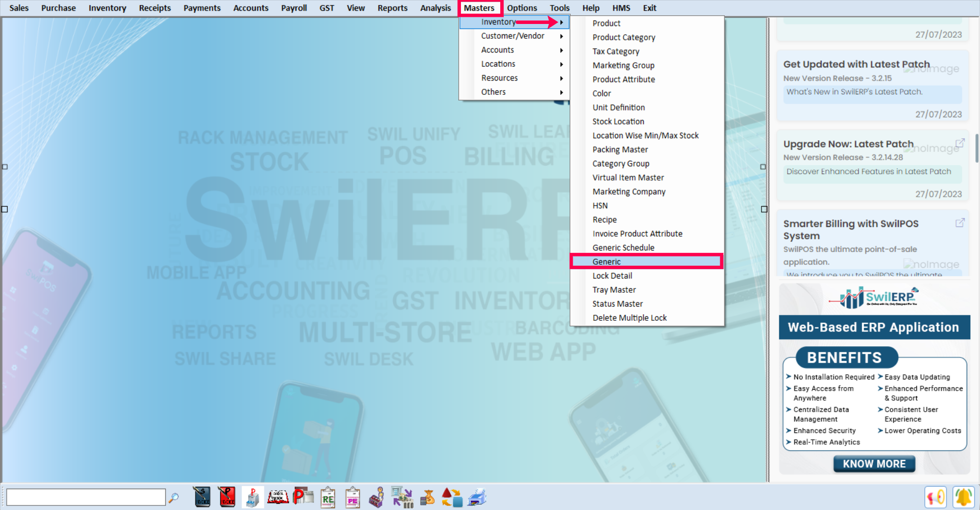The image size is (980, 510).
Task: Click the magnifier search icon in bottom toolbar
Action: 174,497
